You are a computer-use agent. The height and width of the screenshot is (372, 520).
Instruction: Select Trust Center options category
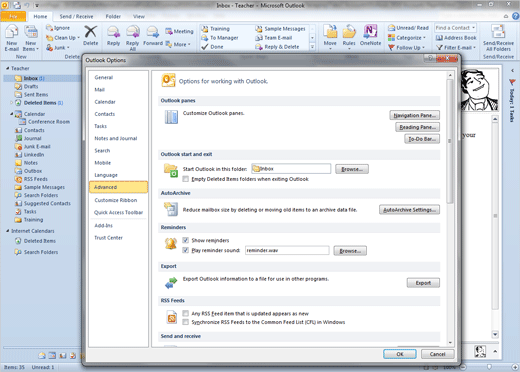tap(108, 238)
